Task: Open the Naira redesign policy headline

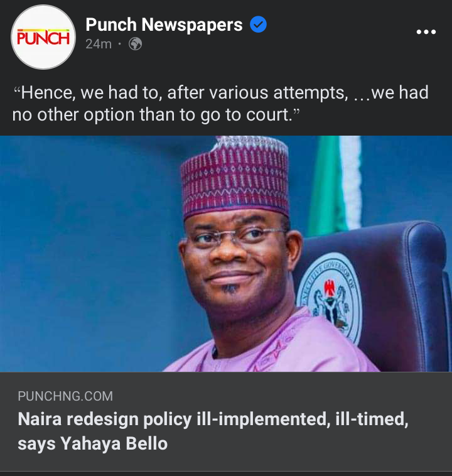Action: click(x=213, y=431)
